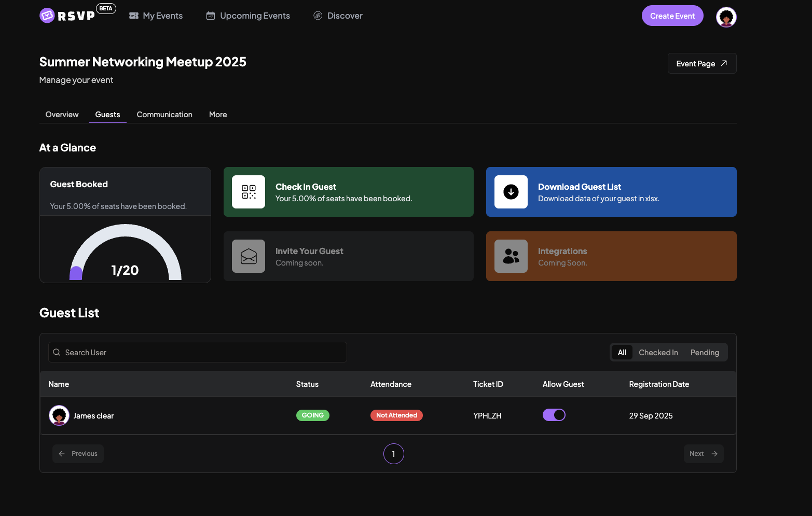
Task: Filter guest list by Checked In
Action: click(658, 353)
